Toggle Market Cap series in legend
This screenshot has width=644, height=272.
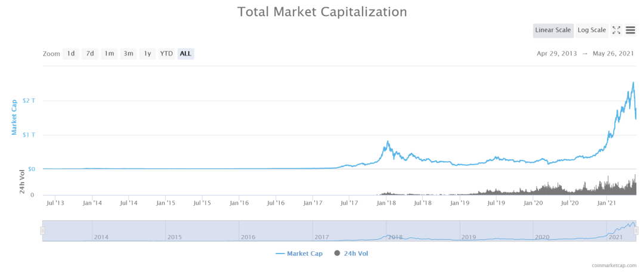click(x=305, y=254)
